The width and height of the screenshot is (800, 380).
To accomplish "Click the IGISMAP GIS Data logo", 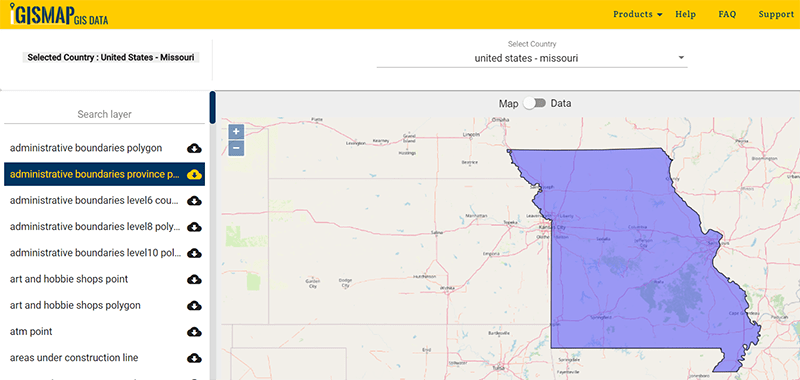I will (59, 14).
